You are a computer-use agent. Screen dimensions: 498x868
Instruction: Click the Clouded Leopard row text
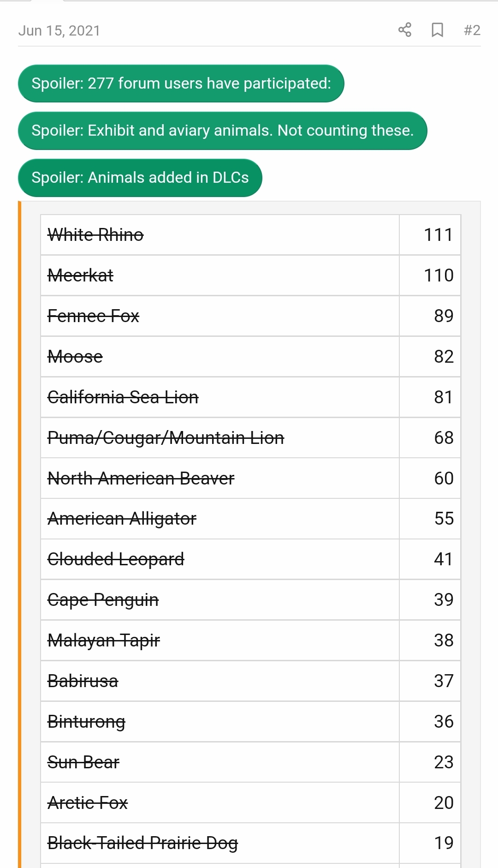116,559
